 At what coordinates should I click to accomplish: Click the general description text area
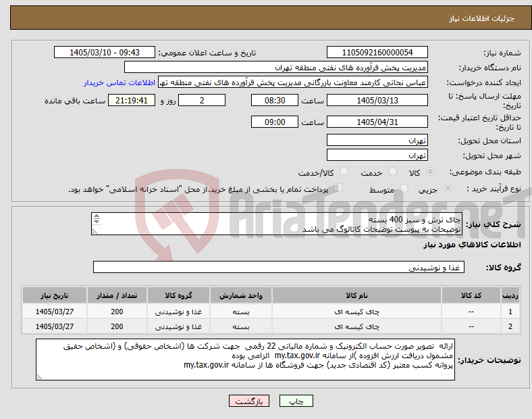point(277,224)
